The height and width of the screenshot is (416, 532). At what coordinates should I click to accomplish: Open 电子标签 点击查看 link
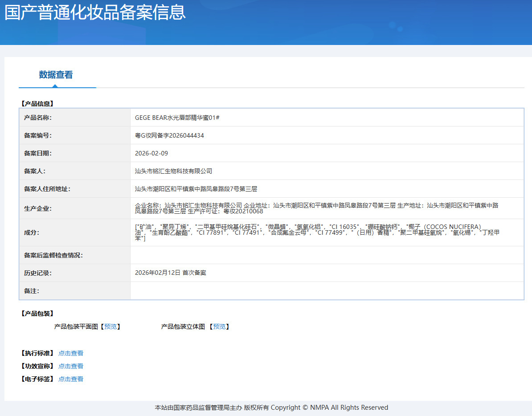[x=70, y=379]
